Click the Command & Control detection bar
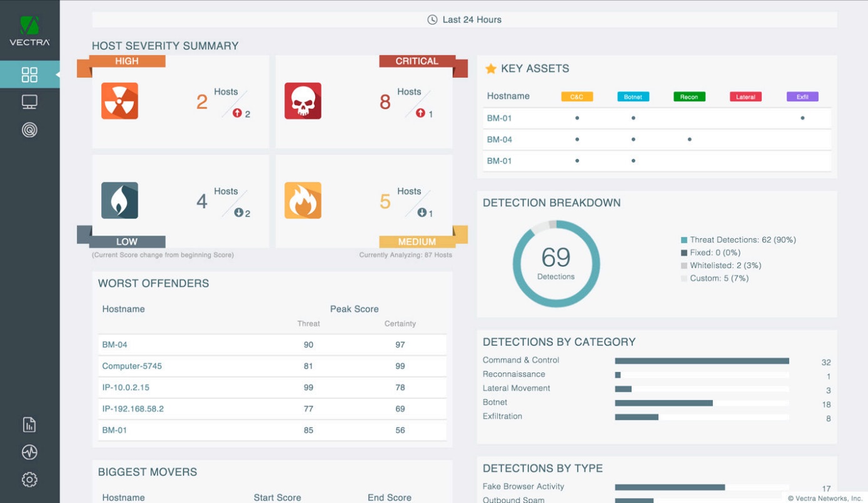The width and height of the screenshot is (868, 503). pyautogui.click(x=702, y=361)
